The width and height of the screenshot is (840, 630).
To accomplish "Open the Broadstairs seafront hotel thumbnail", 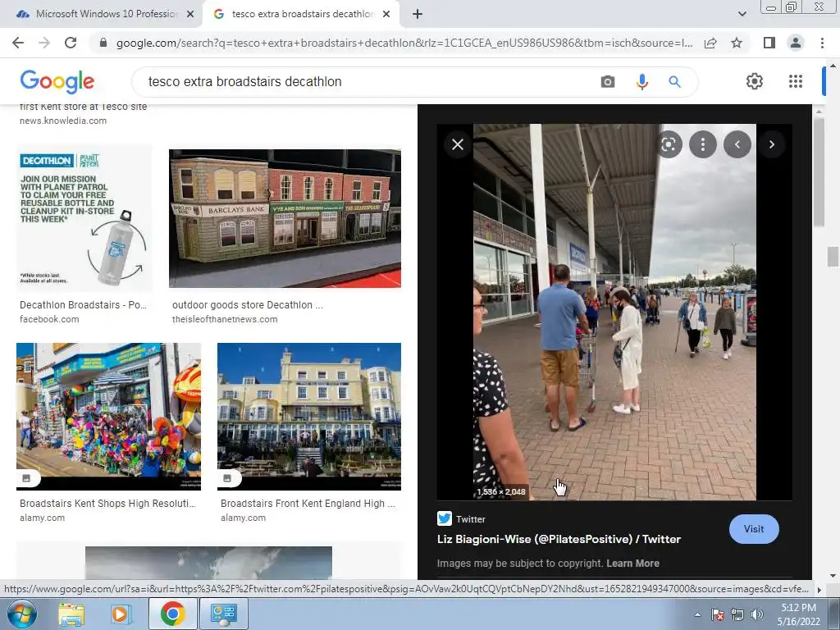I will pos(309,416).
